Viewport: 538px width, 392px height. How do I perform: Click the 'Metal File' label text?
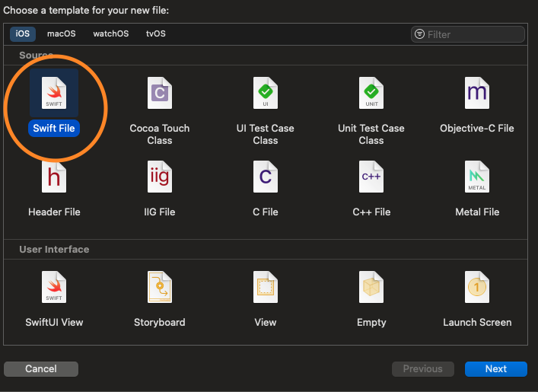477,212
